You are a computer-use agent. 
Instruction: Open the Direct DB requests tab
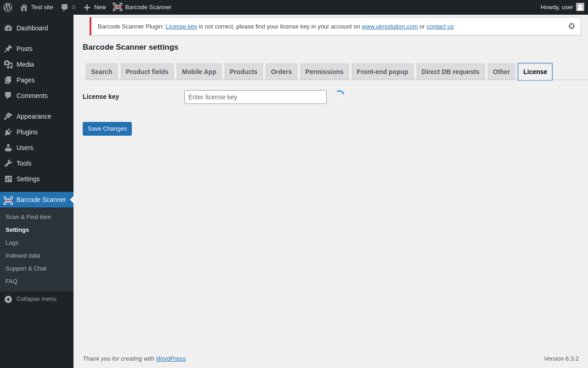coord(451,72)
